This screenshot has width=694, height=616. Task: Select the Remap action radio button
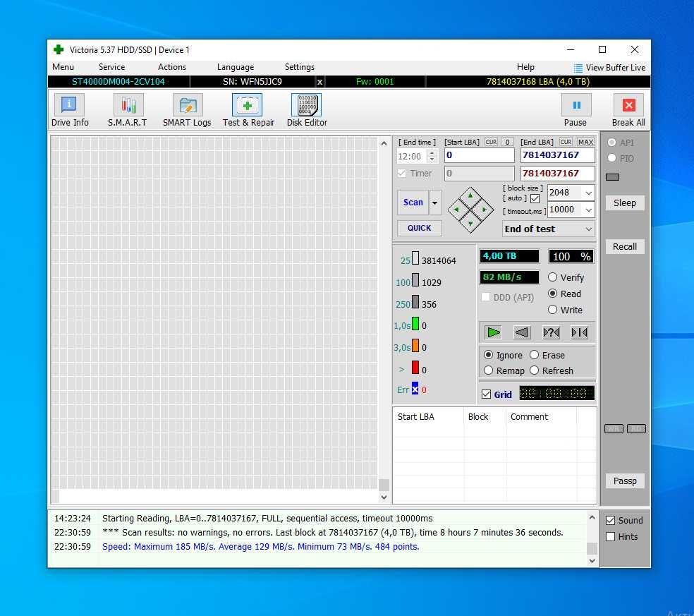tap(488, 370)
